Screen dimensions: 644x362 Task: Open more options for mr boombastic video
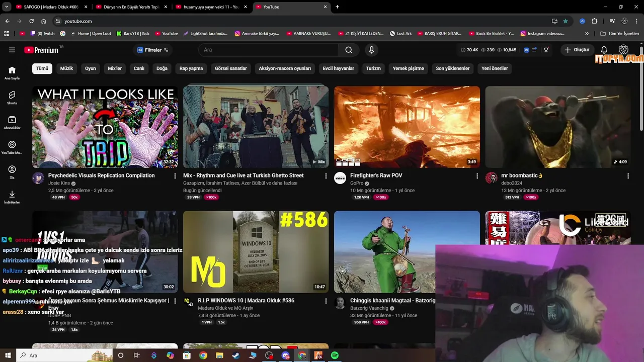point(628,176)
